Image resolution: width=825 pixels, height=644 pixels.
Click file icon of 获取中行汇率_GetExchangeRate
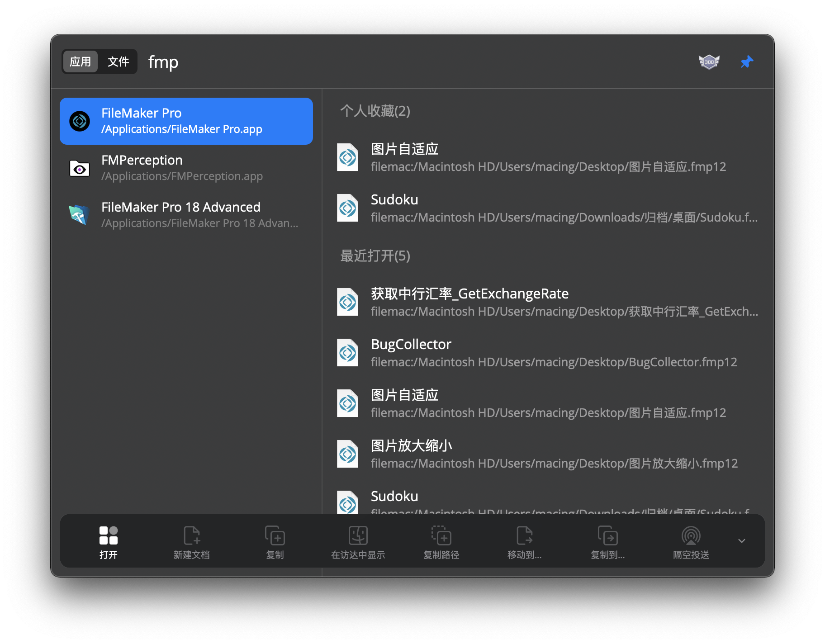coord(348,302)
